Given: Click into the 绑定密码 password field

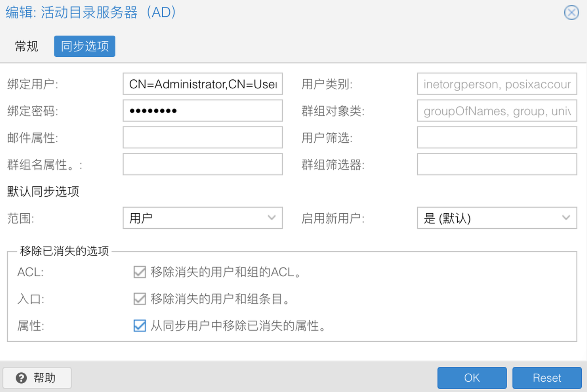Looking at the screenshot, I should tap(203, 110).
